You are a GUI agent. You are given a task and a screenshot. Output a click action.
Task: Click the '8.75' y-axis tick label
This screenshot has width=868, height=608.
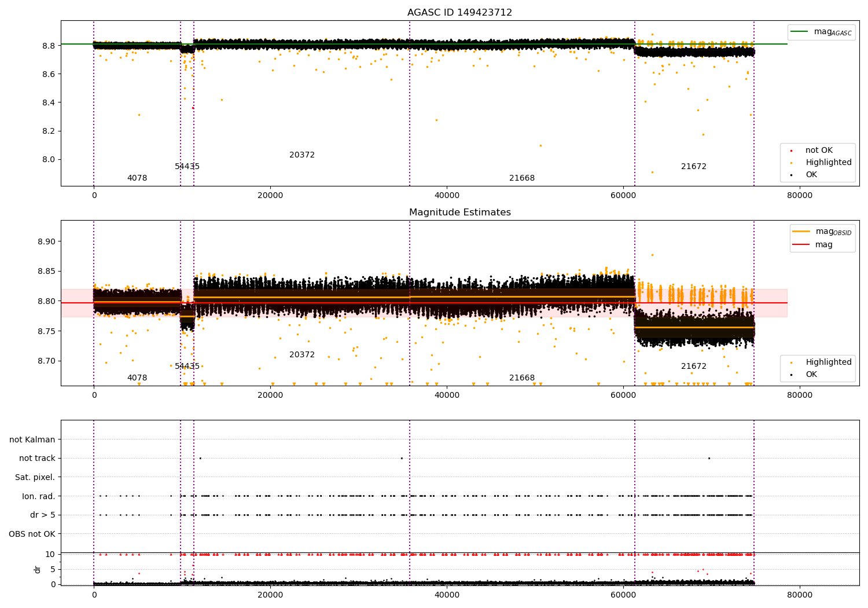tap(46, 332)
